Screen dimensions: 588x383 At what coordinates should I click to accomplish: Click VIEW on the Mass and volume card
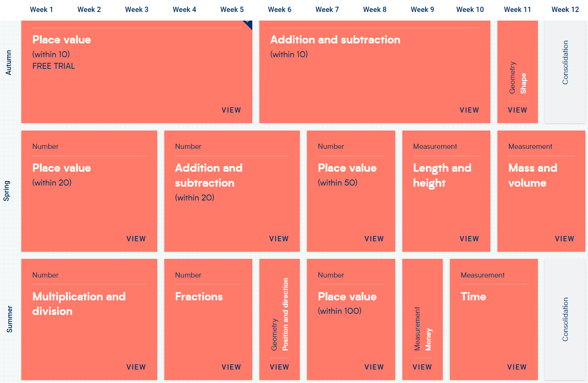click(x=564, y=239)
